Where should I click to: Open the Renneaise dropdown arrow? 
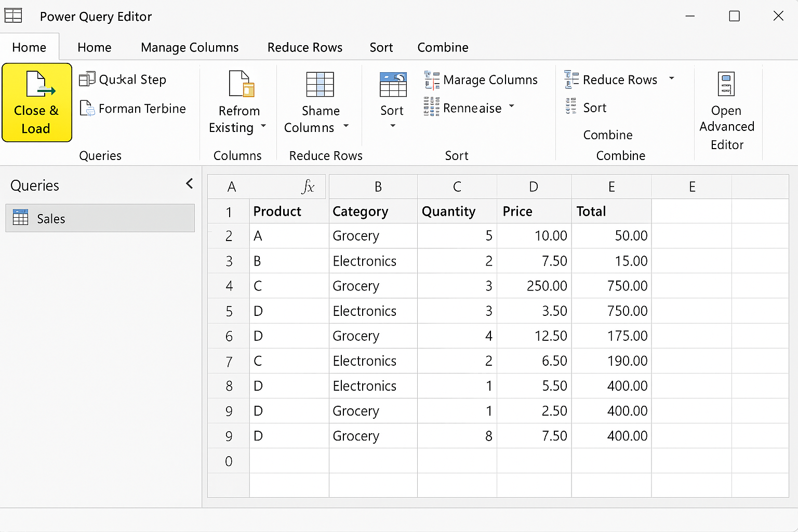click(512, 106)
